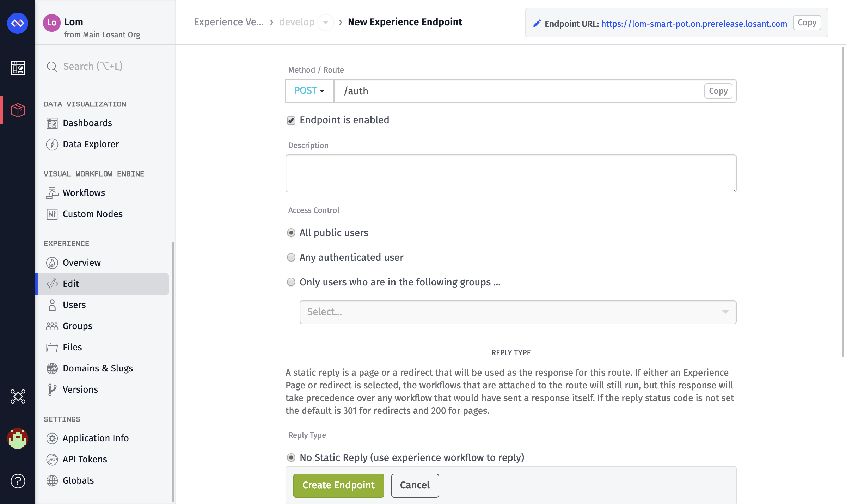
Task: Select the red cube applications icon
Action: 18,110
